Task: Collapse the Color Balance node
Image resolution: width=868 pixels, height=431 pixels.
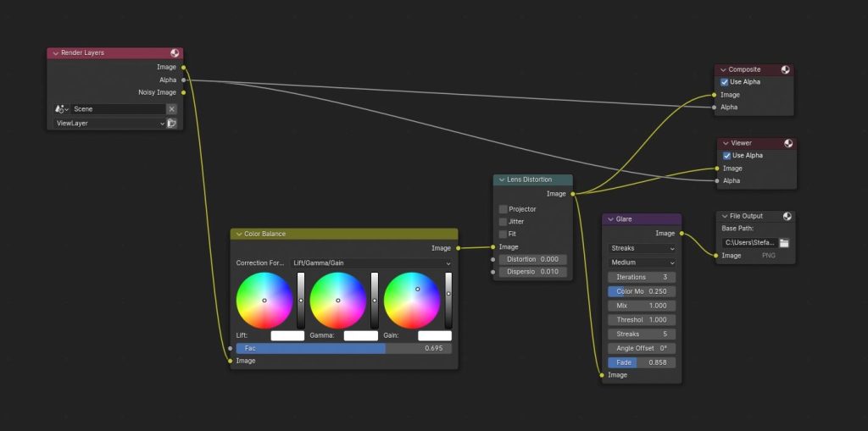Action: pos(239,234)
